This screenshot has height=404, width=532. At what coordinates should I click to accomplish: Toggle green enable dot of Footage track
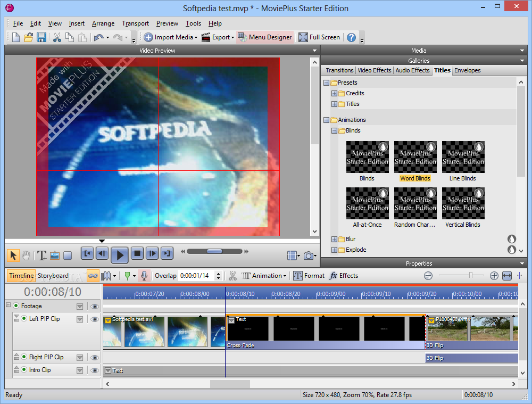point(16,306)
